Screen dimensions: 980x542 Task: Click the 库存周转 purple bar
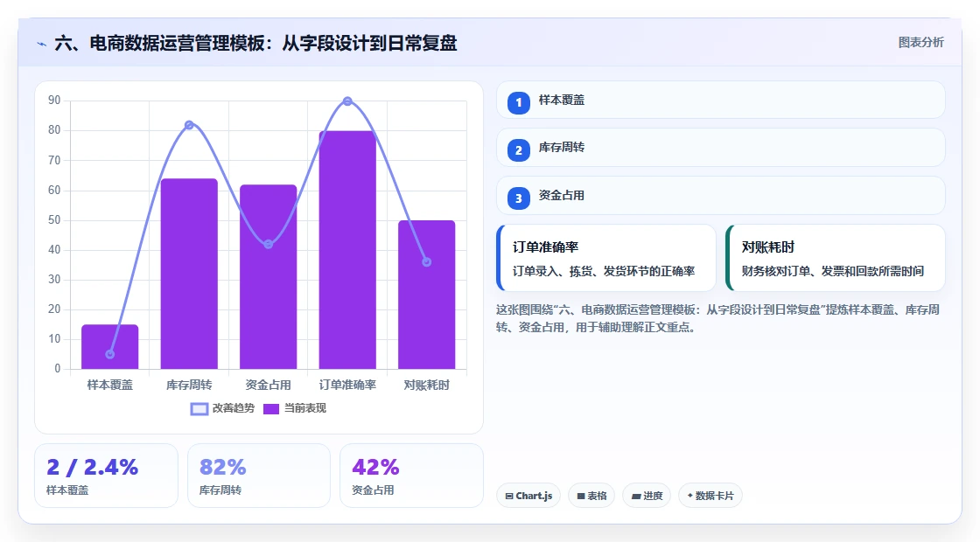click(189, 274)
